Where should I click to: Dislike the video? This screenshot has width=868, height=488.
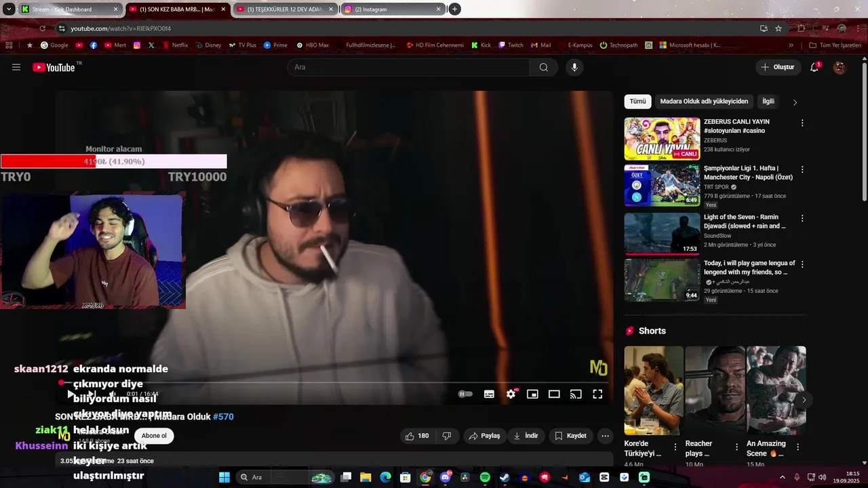click(x=447, y=436)
